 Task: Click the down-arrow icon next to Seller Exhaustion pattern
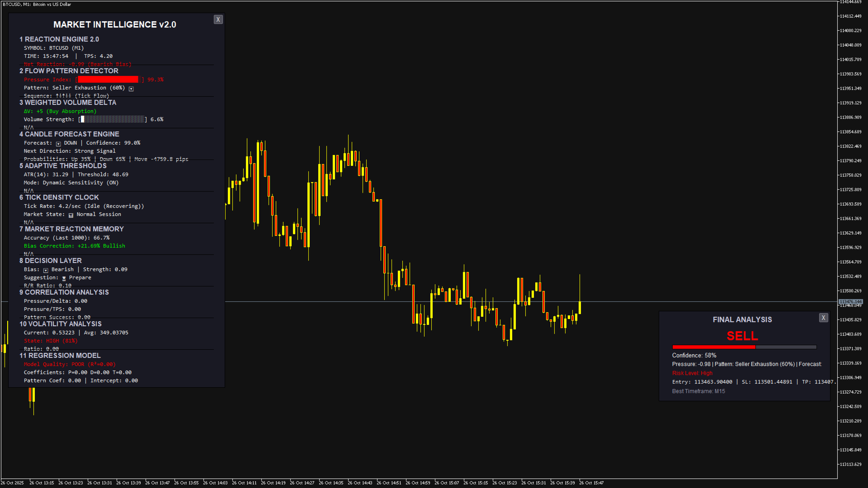click(131, 89)
